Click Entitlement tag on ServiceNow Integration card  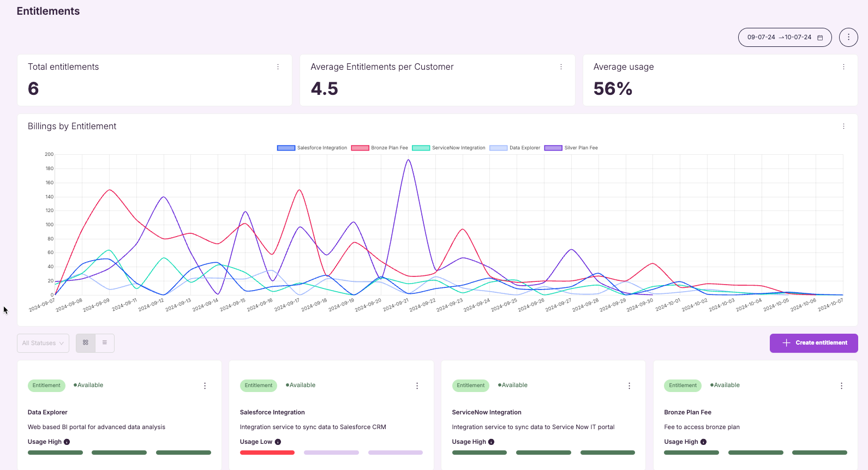coord(471,385)
